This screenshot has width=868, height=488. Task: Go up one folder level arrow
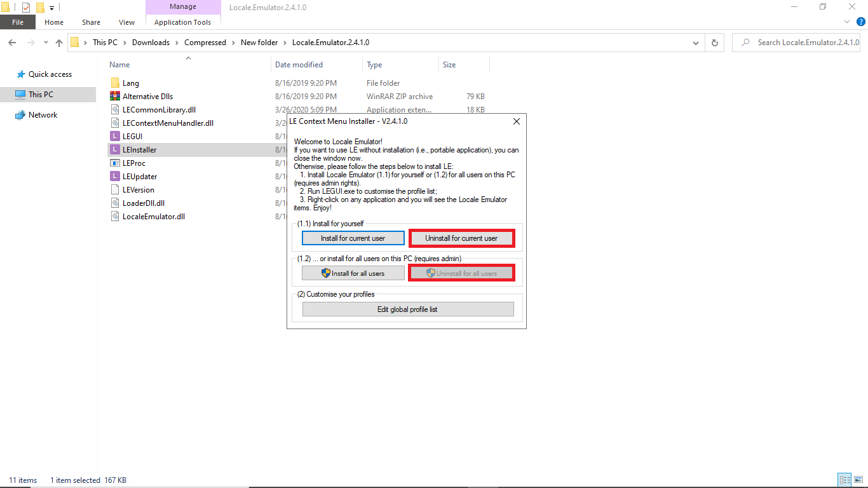click(59, 43)
